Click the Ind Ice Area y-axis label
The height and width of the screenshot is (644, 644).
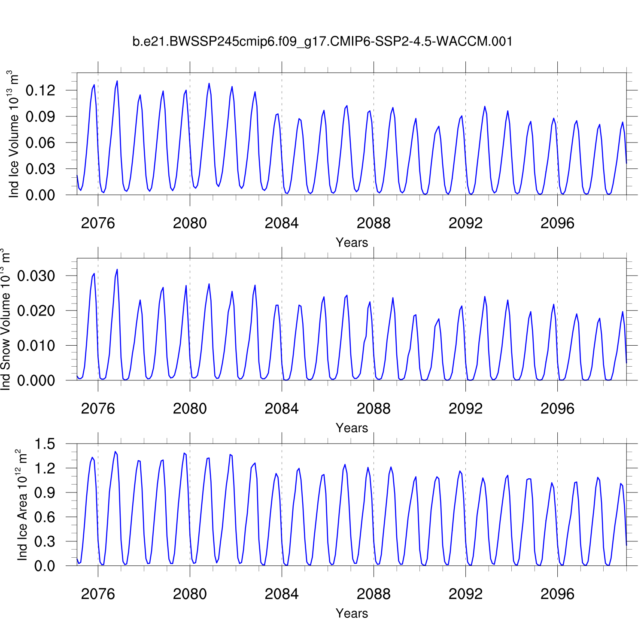pos(22,505)
